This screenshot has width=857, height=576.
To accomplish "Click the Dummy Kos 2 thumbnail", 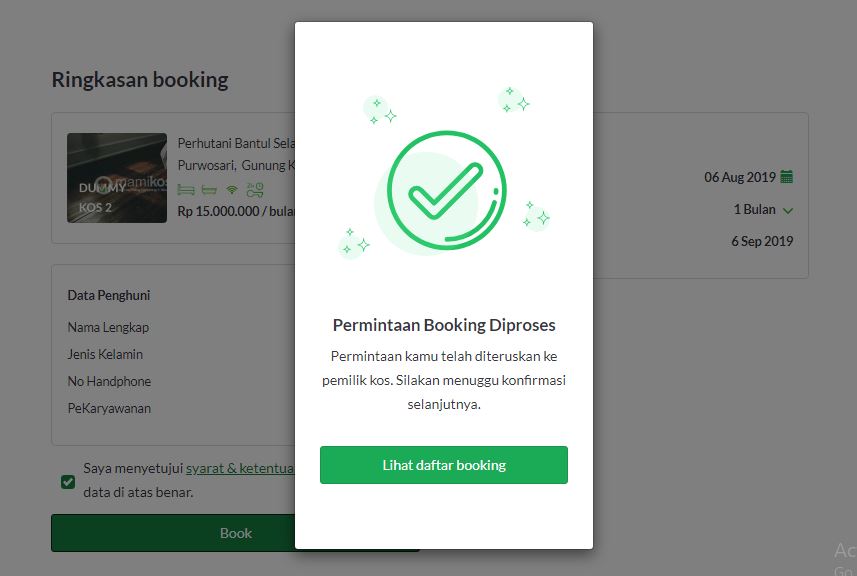I will coord(117,178).
